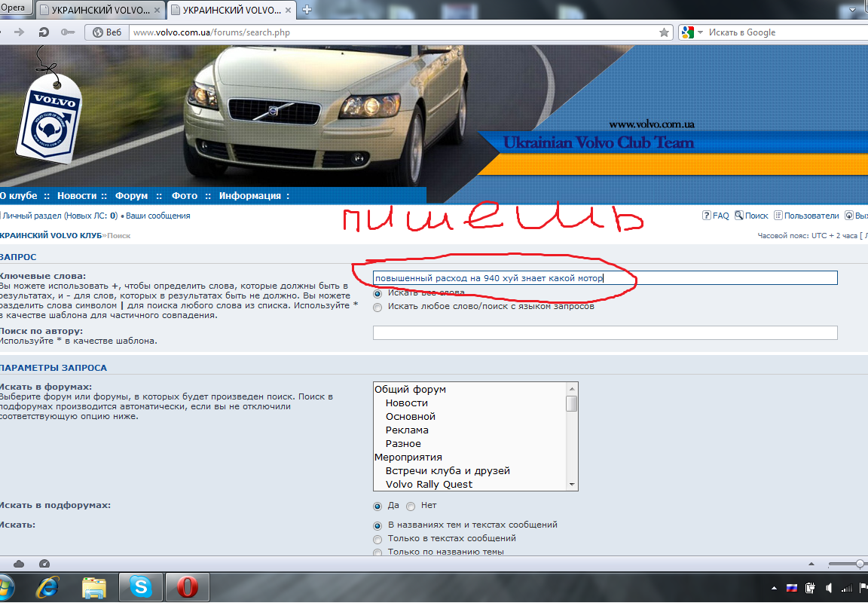Open the FAQ link
This screenshot has height=603, width=868.
click(716, 216)
